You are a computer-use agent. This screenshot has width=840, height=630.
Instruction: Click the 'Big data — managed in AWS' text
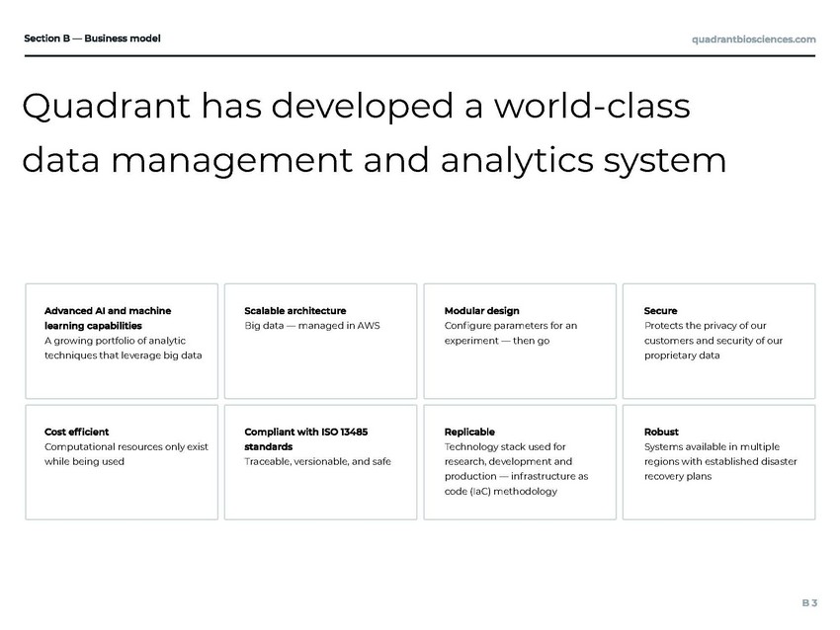(311, 326)
